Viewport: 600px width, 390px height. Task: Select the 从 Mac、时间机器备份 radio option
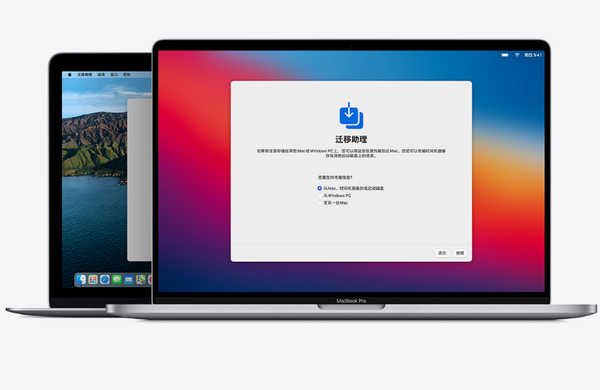coord(320,188)
